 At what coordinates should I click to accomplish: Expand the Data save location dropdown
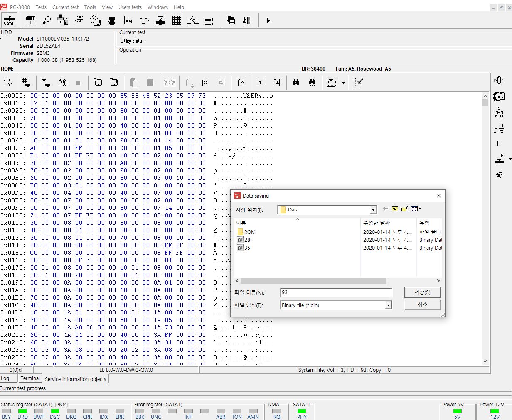(373, 210)
